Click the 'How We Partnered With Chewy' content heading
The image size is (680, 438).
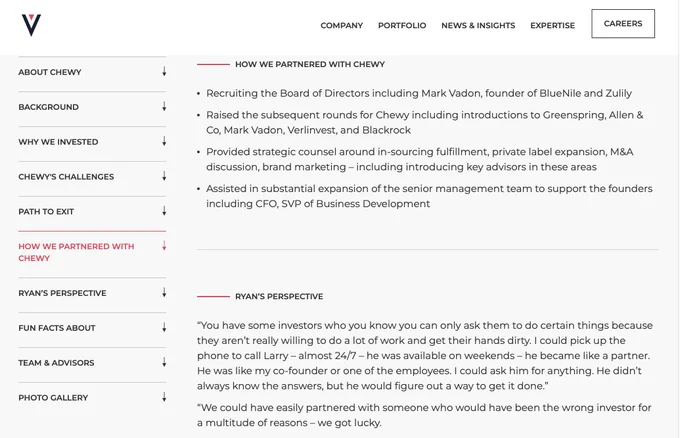coord(310,64)
